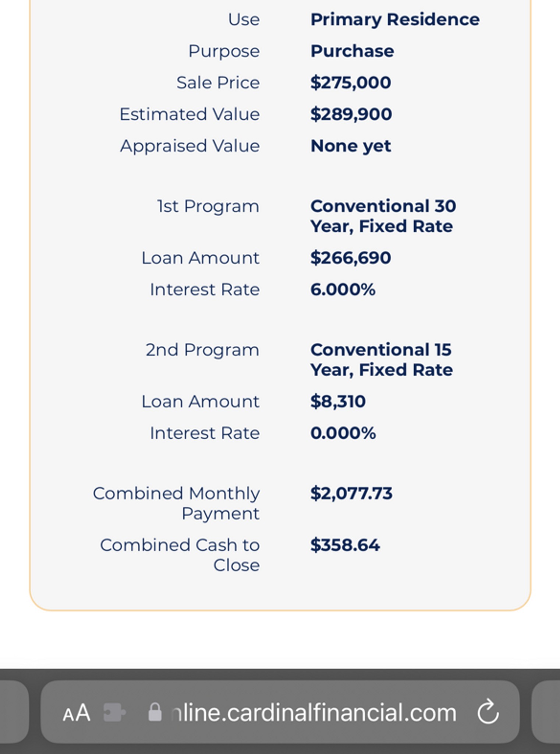Select the $275,000 sale price value
The width and height of the screenshot is (560, 754).
click(351, 82)
